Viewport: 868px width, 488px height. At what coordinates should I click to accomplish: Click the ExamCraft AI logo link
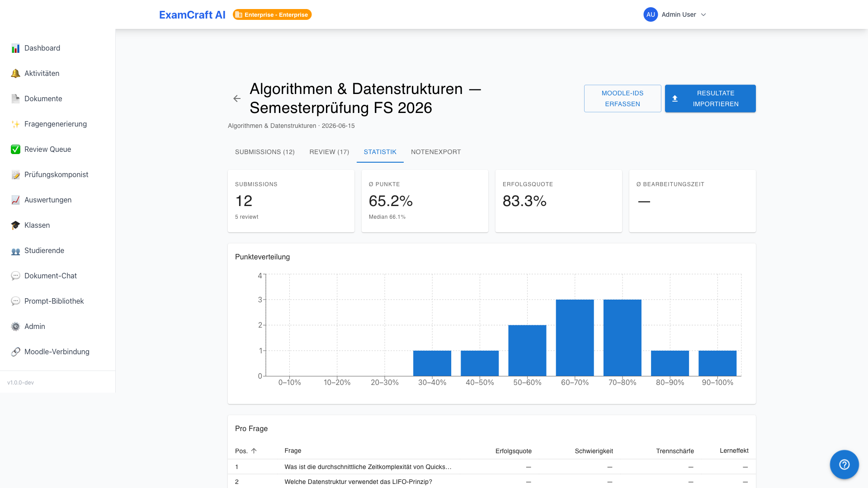point(192,15)
